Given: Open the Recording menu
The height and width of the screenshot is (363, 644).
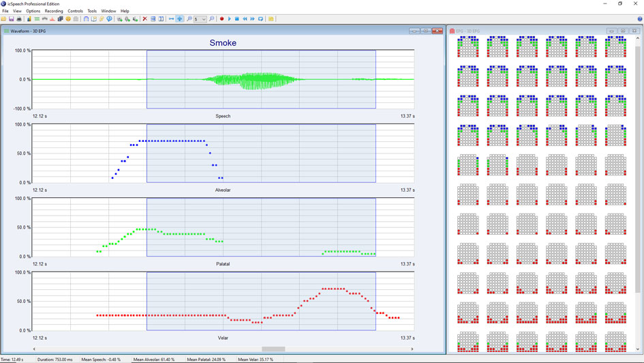Looking at the screenshot, I should (54, 11).
